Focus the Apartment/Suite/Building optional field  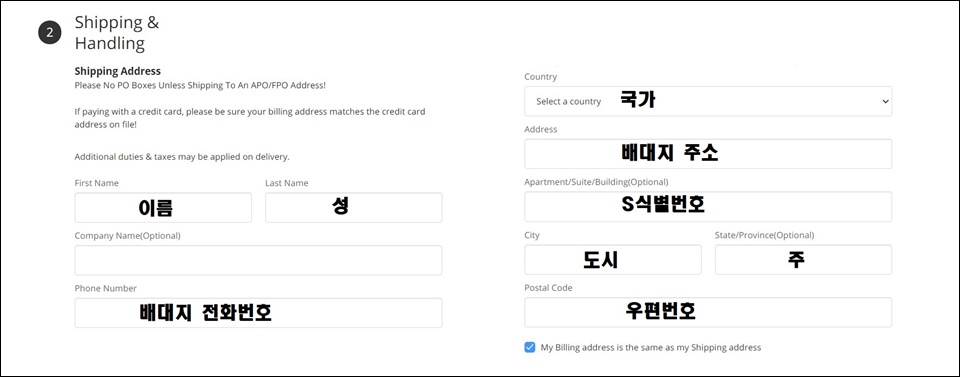pyautogui.click(x=708, y=207)
